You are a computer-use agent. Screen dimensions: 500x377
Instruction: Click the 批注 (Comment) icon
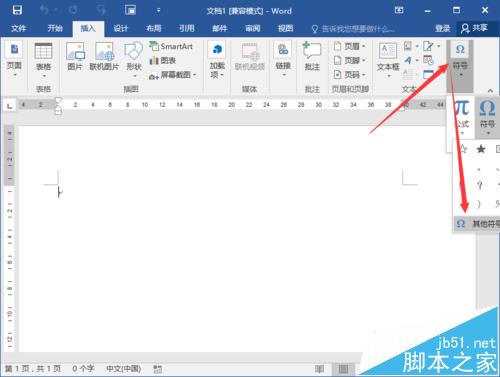[312, 57]
